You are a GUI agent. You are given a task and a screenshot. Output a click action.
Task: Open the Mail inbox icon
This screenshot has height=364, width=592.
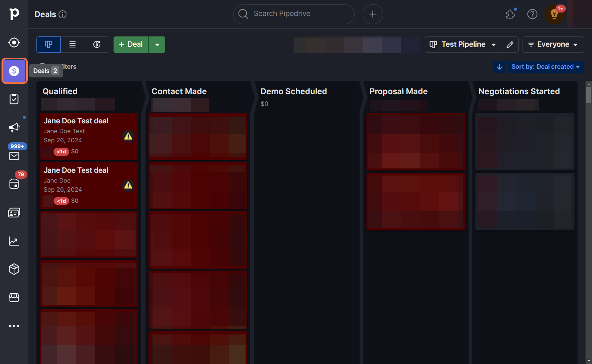pyautogui.click(x=14, y=156)
